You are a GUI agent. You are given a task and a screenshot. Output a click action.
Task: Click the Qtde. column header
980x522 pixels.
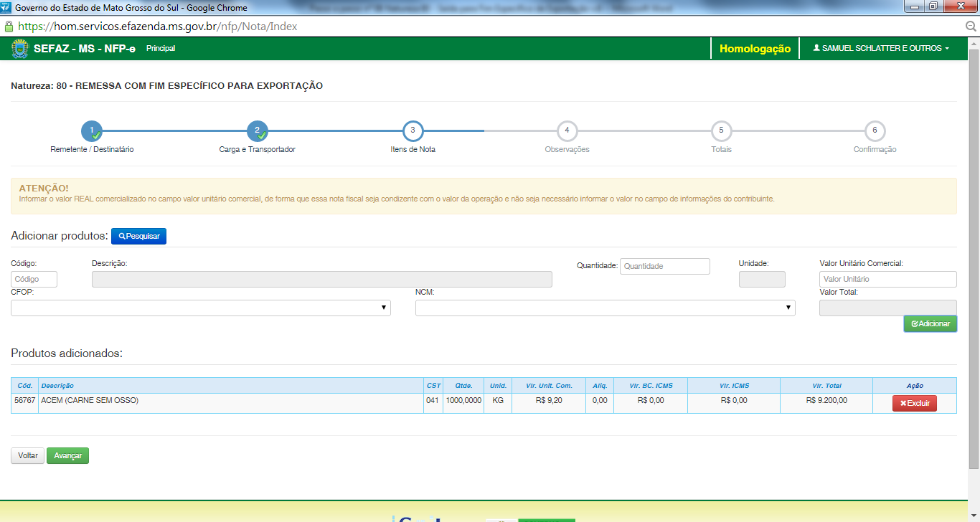pyautogui.click(x=463, y=386)
